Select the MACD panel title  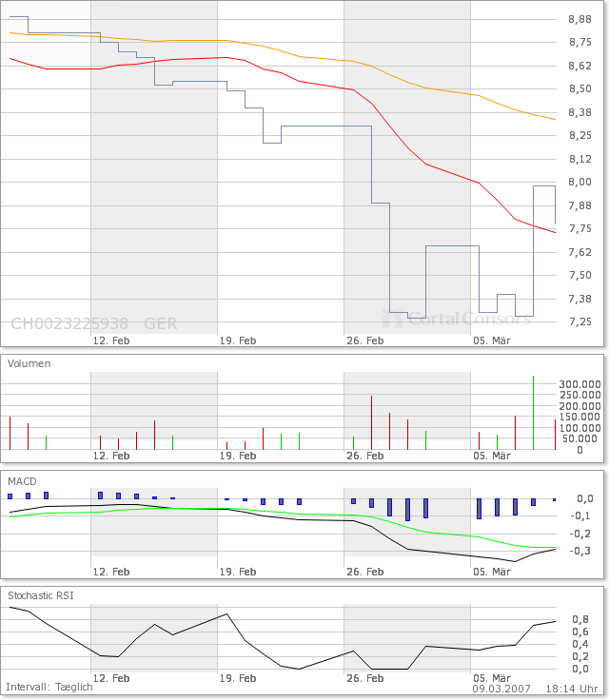[x=23, y=481]
